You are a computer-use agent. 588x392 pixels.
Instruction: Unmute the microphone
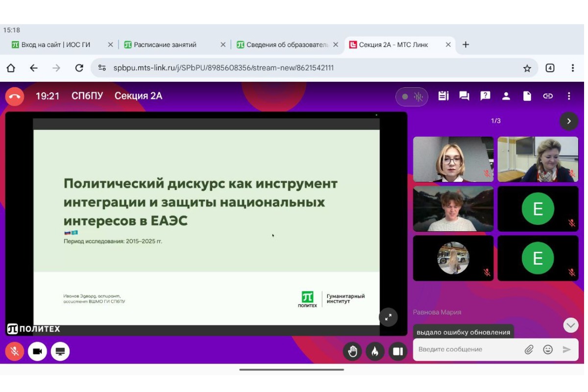pos(15,351)
